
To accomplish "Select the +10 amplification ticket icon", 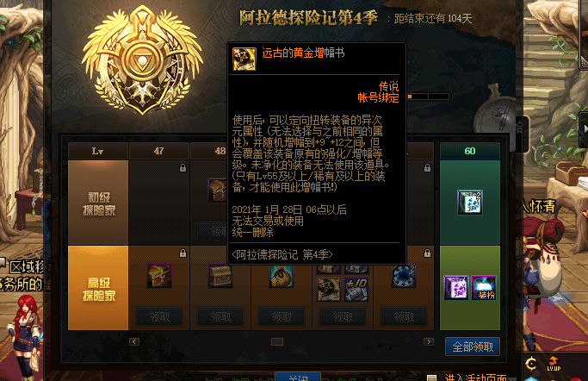I will coord(356,290).
